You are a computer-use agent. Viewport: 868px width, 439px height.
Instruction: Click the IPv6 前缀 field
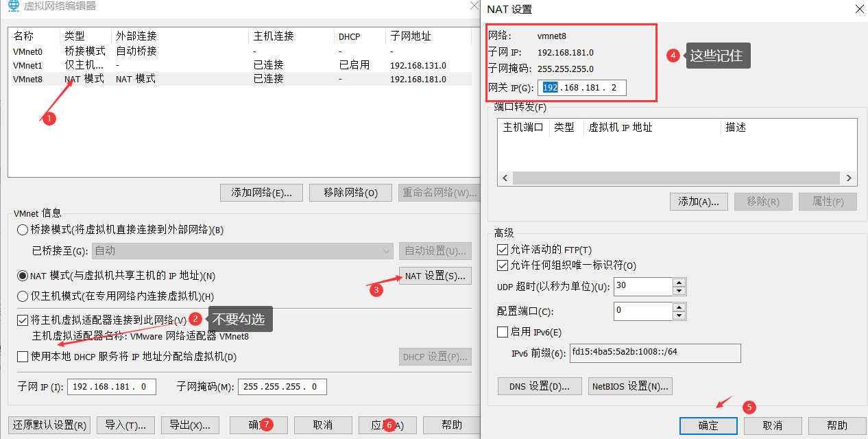pos(655,353)
